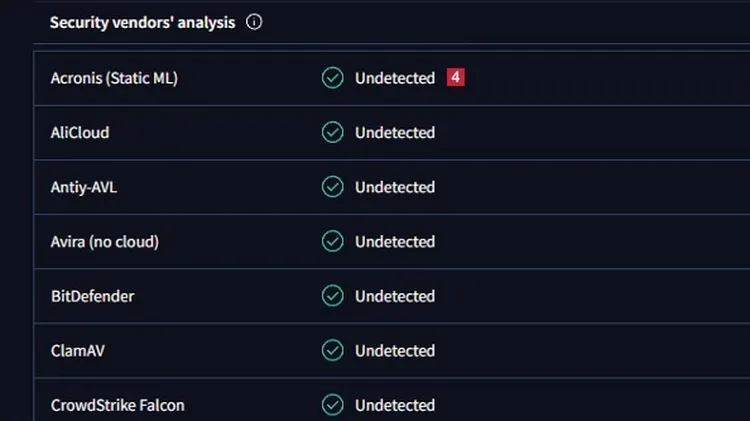Click the Antiy-AVL vendor label
Screen dimensions: 750x421
84,187
